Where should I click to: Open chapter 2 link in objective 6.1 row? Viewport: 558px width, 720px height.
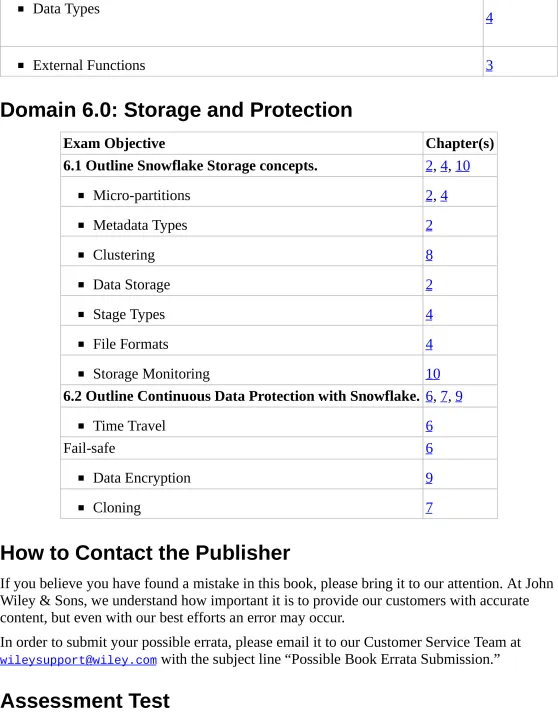click(429, 166)
